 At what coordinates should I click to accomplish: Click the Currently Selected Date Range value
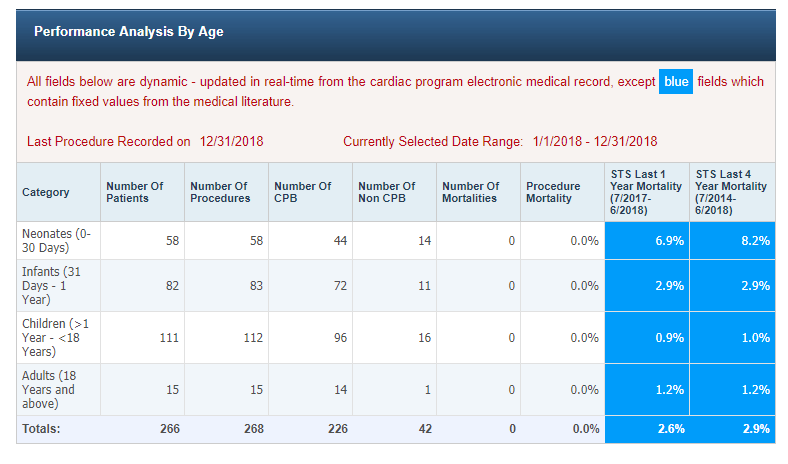pos(595,142)
